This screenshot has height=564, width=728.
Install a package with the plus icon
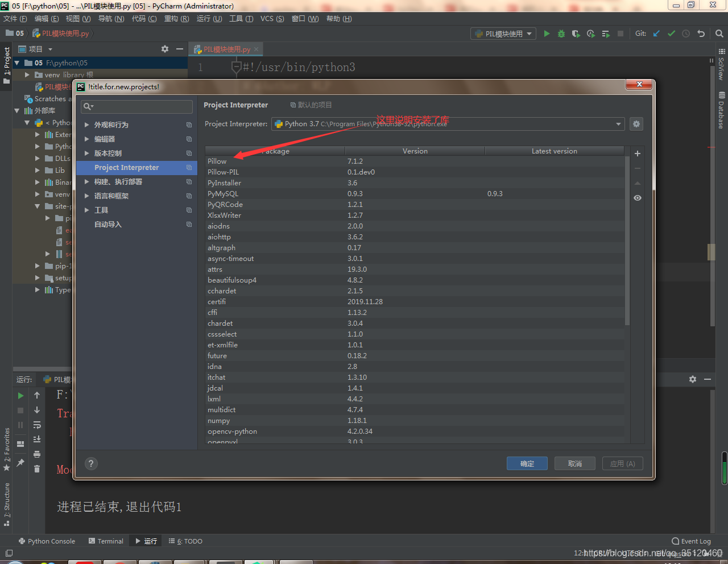tap(638, 154)
